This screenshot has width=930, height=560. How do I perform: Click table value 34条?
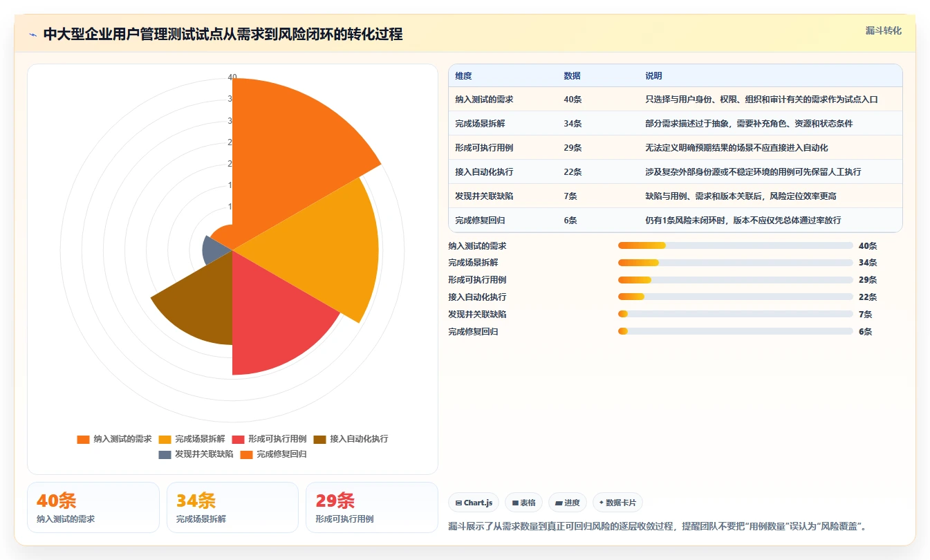coord(573,124)
